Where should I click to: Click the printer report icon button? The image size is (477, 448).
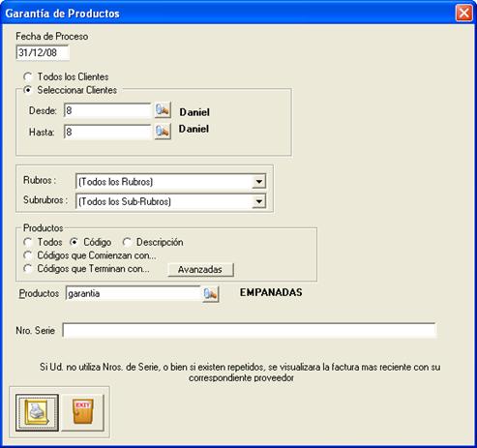coord(37,412)
